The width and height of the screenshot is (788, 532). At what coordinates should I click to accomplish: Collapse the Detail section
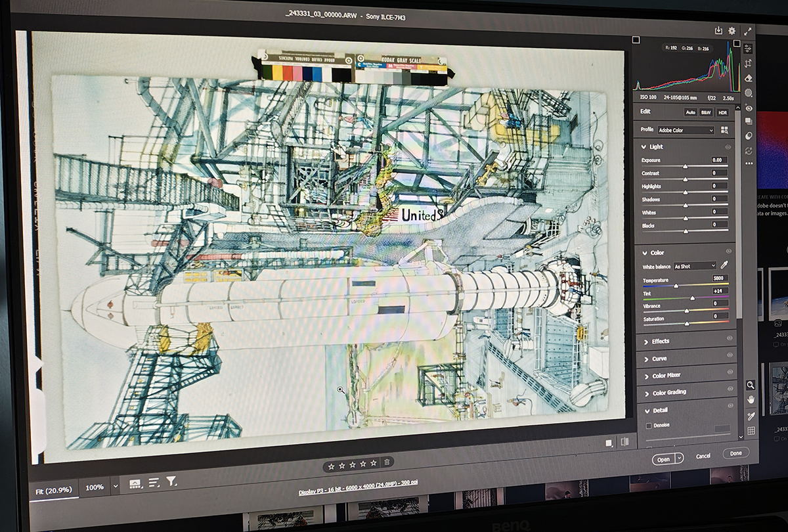coord(647,410)
